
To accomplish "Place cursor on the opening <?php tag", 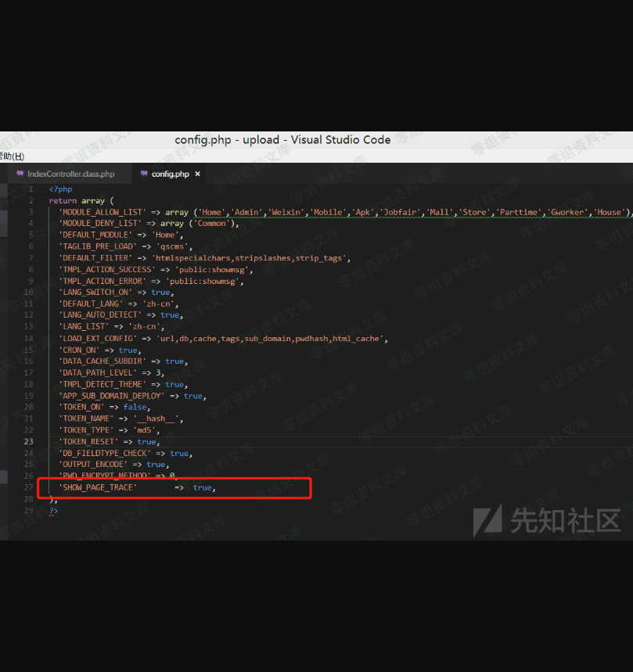I will [x=60, y=189].
